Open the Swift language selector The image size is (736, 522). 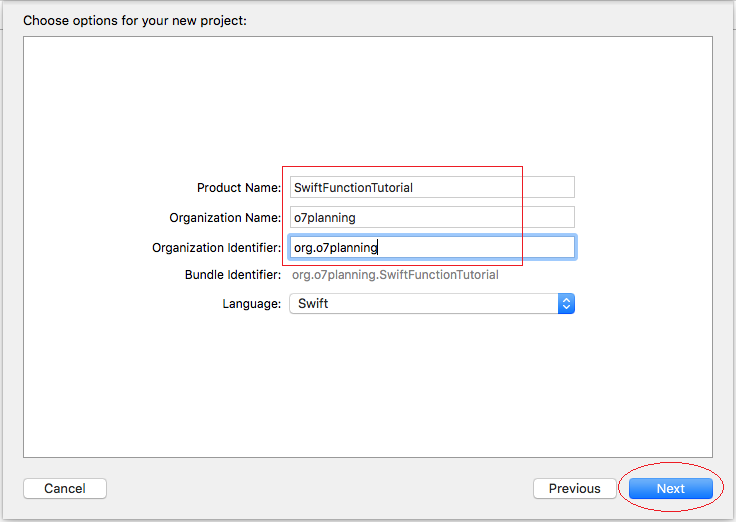pyautogui.click(x=432, y=304)
